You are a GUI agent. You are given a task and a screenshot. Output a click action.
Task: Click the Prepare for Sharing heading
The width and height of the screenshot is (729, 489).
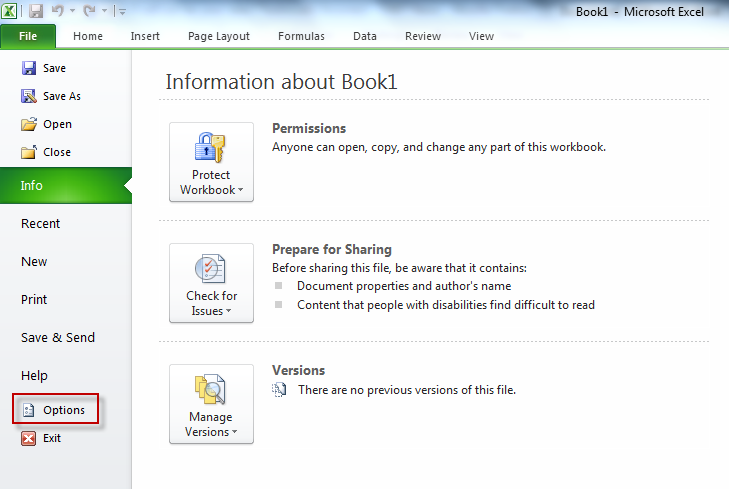[332, 249]
